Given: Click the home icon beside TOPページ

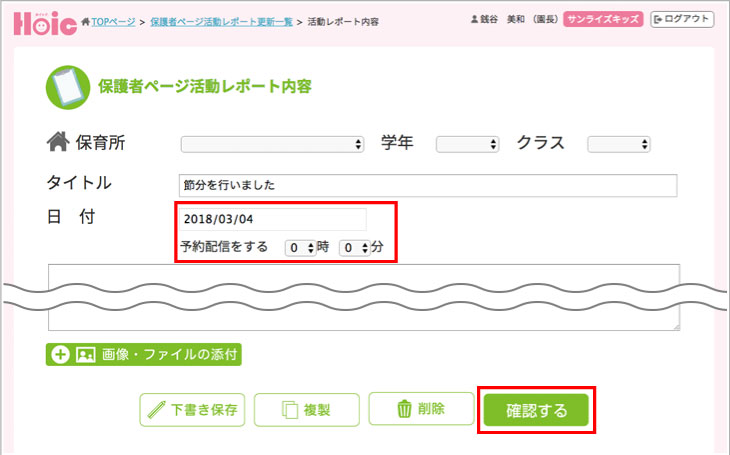Looking at the screenshot, I should click(86, 21).
